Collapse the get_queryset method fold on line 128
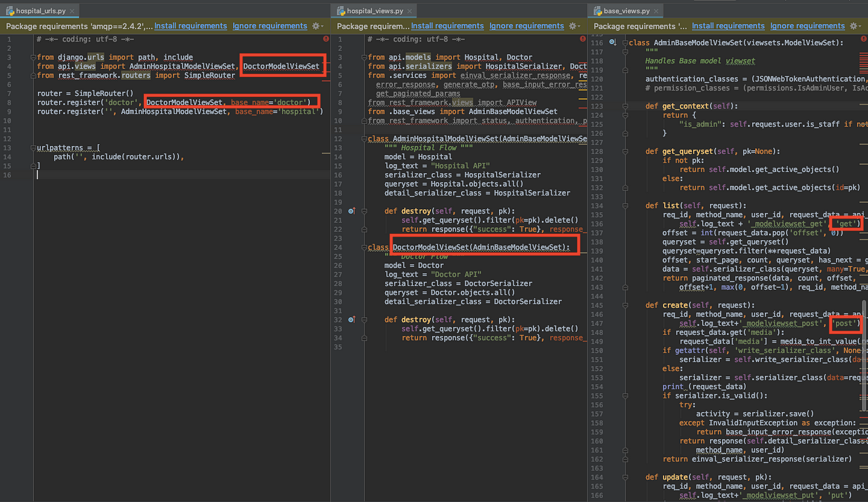868x502 pixels. (626, 151)
